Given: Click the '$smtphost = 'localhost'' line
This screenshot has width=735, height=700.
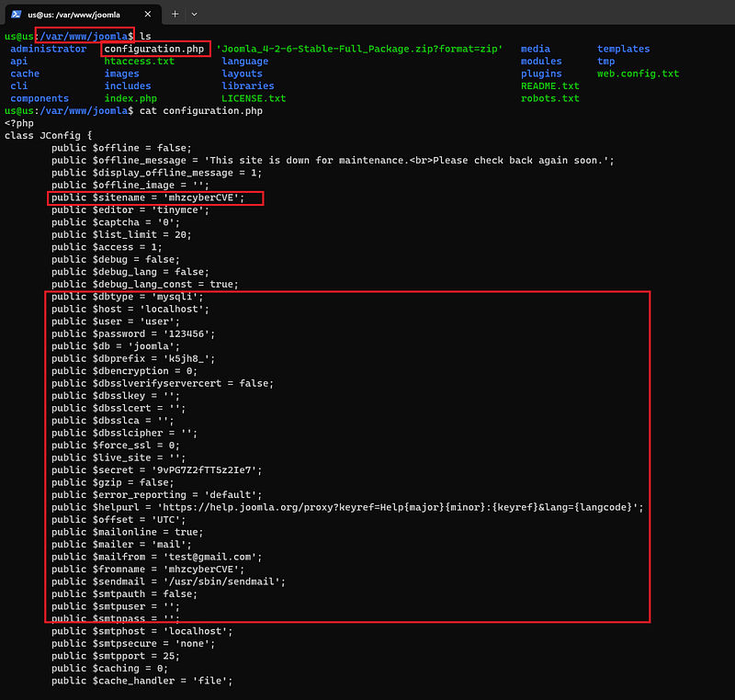Looking at the screenshot, I should [142, 632].
